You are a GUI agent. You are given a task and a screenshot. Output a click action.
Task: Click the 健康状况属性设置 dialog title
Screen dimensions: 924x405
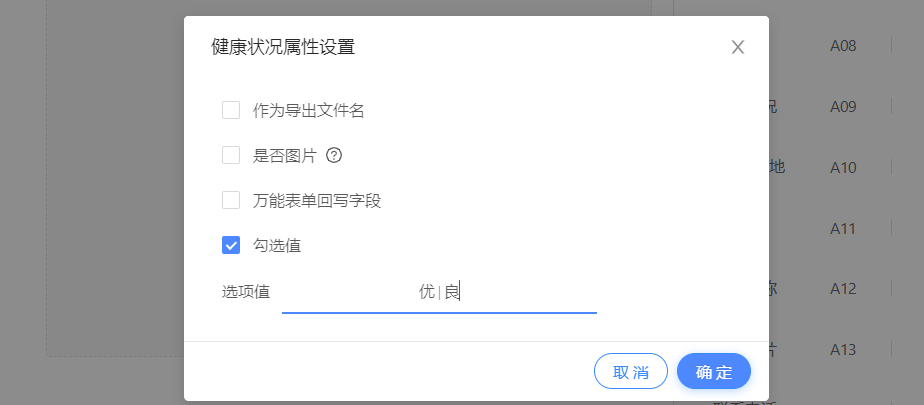[283, 47]
